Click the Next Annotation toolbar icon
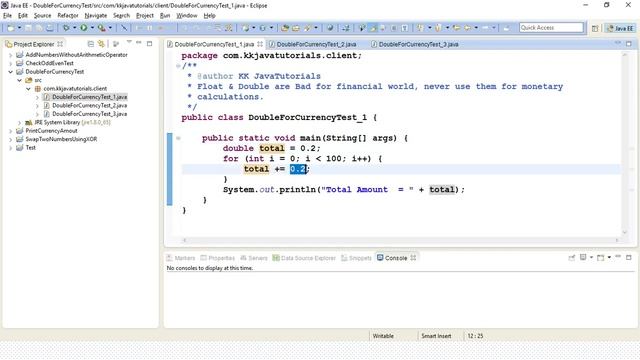 click(x=420, y=28)
